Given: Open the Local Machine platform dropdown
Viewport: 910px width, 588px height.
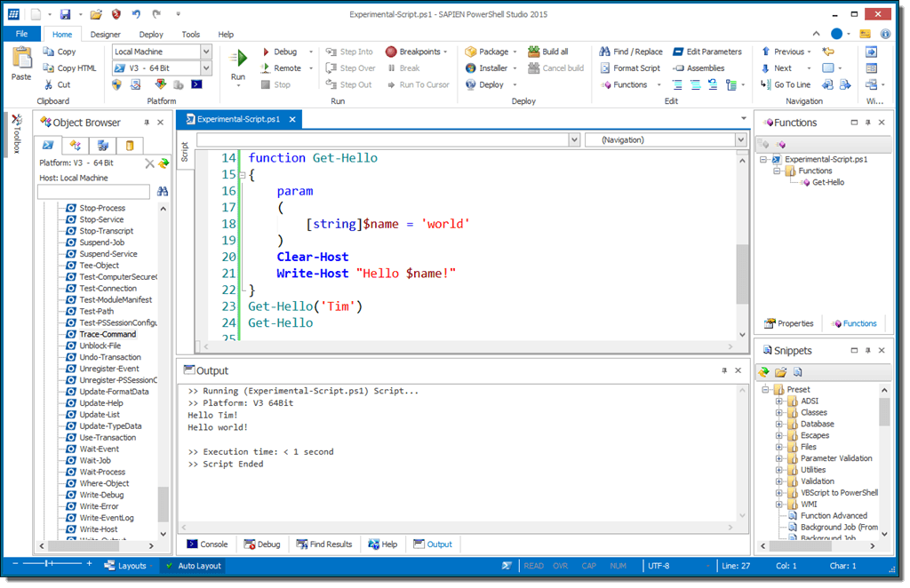Looking at the screenshot, I should point(207,52).
